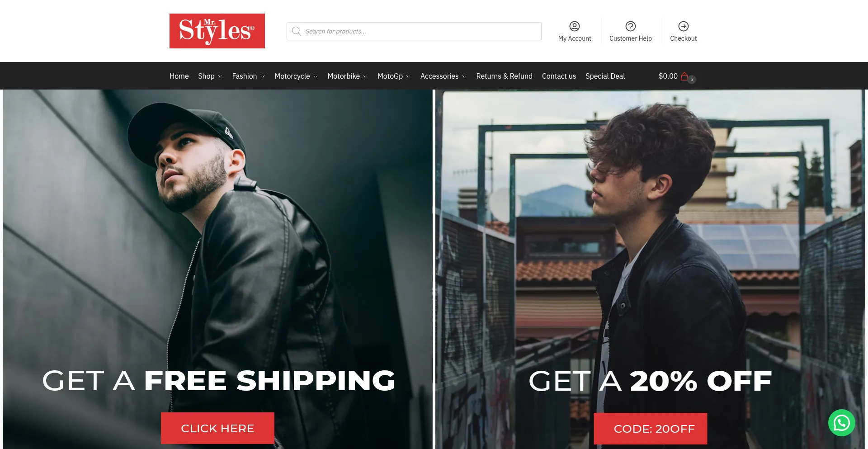Open WhatsApp chat bubble

click(x=841, y=423)
